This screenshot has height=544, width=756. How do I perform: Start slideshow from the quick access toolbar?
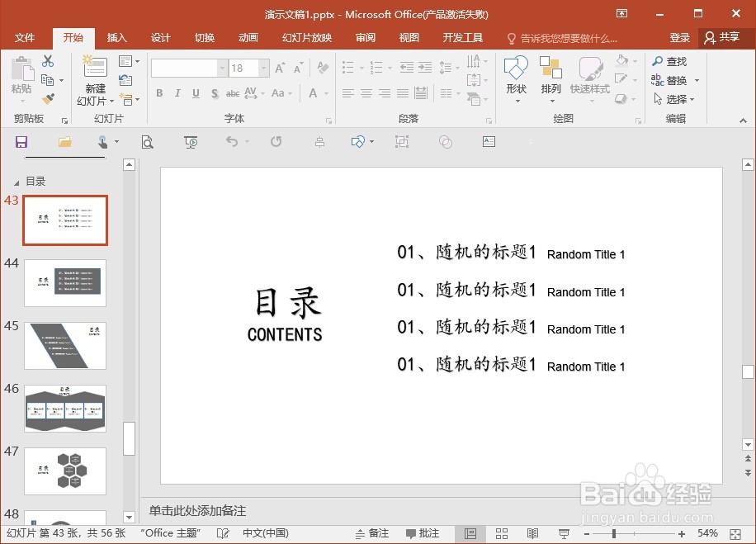tap(191, 142)
